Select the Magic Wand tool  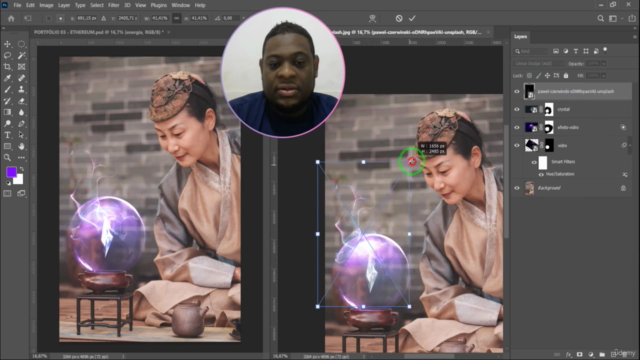[21, 55]
